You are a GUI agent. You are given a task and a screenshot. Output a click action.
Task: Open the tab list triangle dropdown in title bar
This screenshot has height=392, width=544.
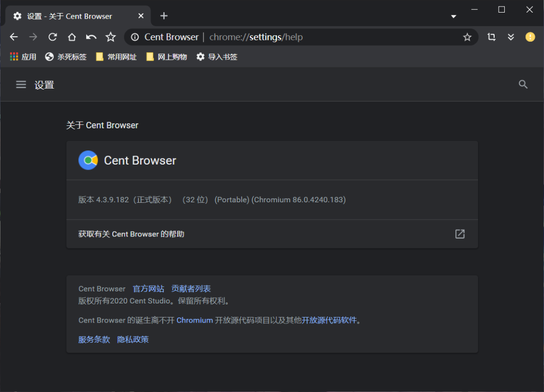(453, 16)
